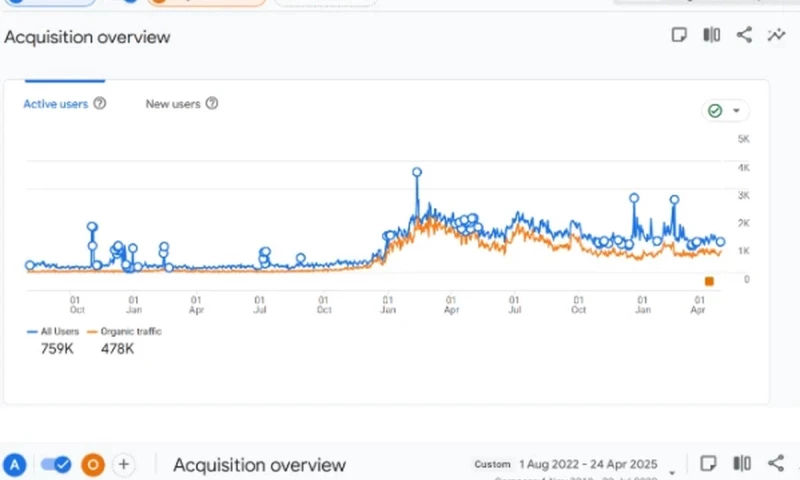Viewport: 800px width, 480px height.
Task: Select the 759K All Users total
Action: click(x=57, y=349)
